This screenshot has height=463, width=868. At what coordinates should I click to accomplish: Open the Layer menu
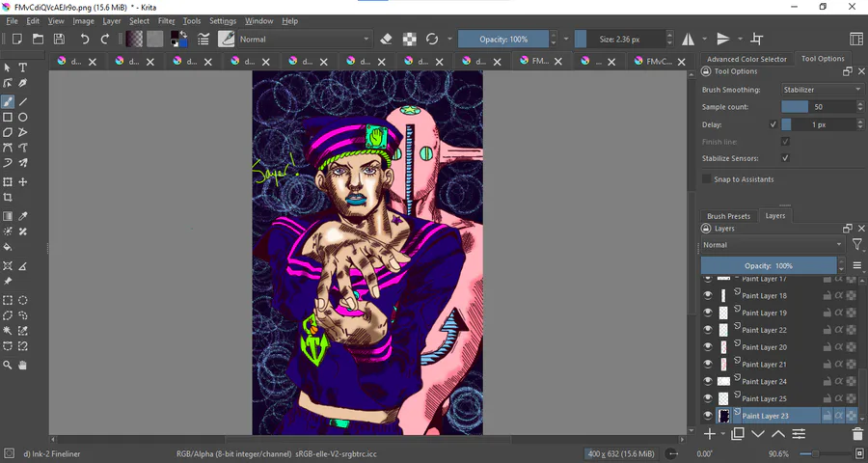coord(111,21)
